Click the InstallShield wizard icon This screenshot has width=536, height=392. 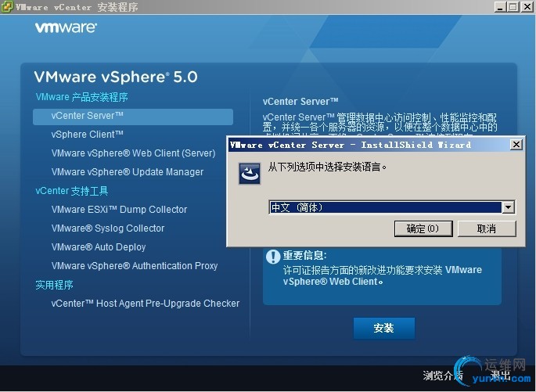[x=250, y=174]
